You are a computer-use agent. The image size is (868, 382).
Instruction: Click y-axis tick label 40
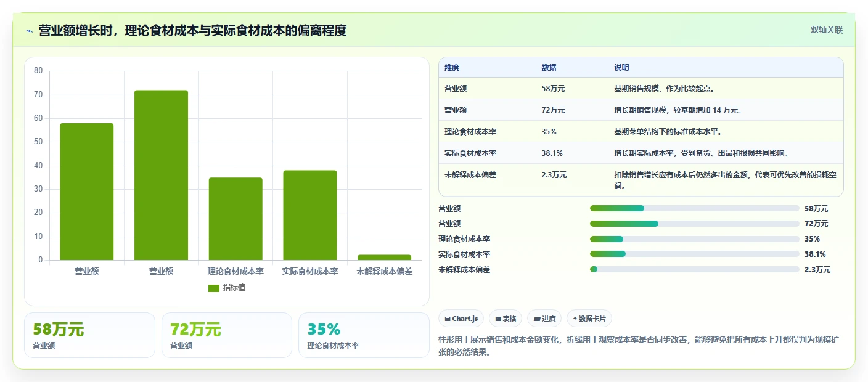pos(38,166)
